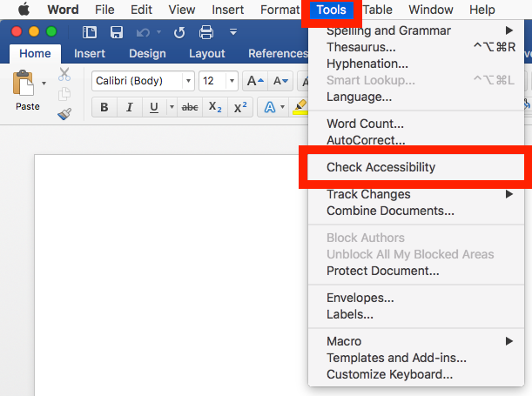
Task: Open the File menu
Action: (104, 10)
